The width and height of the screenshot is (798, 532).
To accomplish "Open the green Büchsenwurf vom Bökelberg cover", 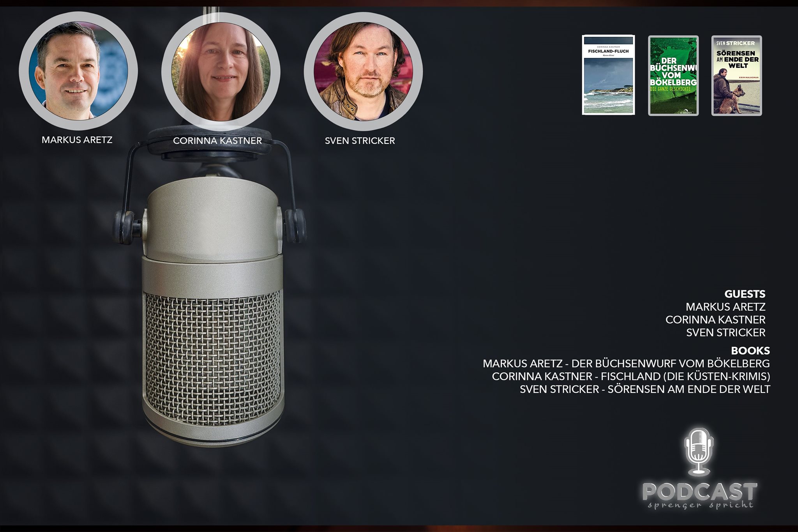I will click(x=673, y=76).
